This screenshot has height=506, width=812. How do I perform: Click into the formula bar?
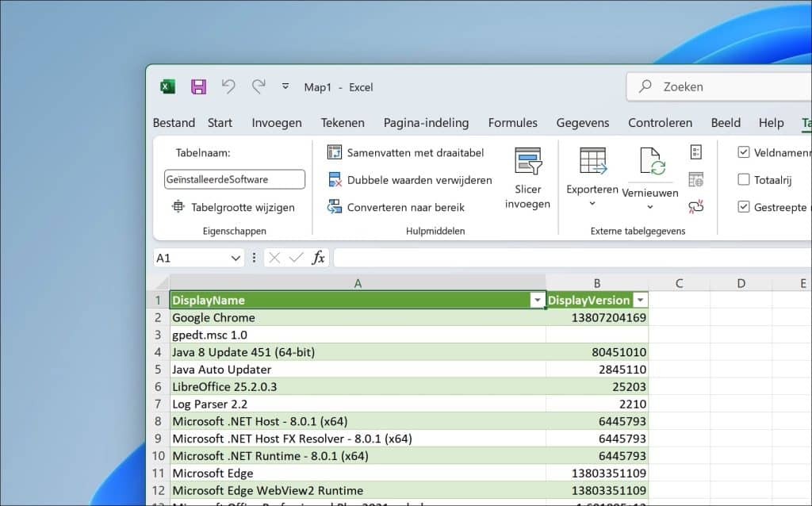[573, 258]
